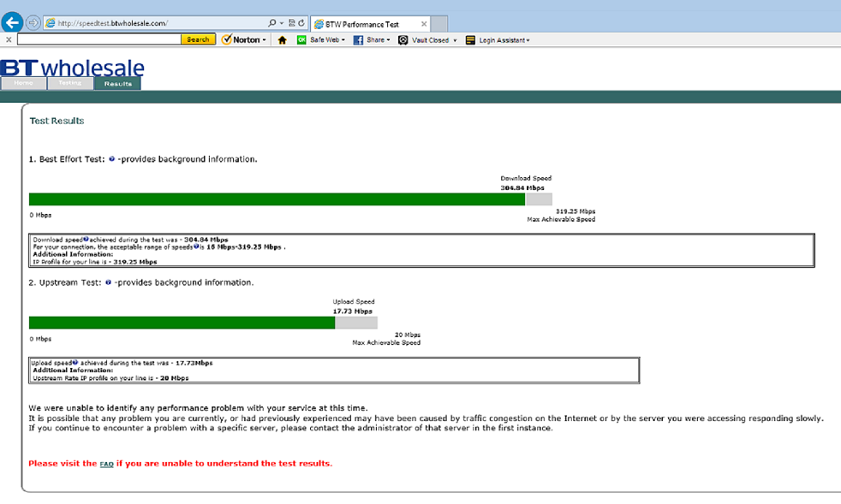The width and height of the screenshot is (841, 504).
Task: Click the IP Profile for your line text
Action: pos(95,262)
